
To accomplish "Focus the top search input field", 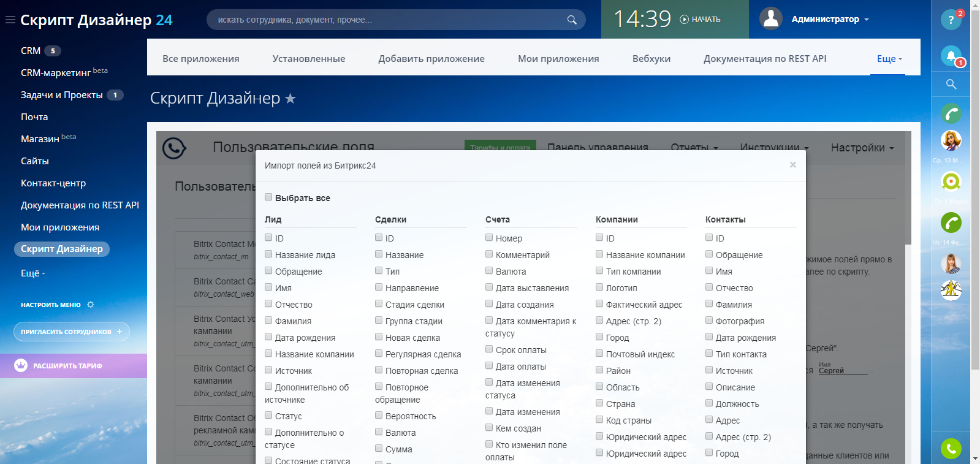I will coord(396,20).
